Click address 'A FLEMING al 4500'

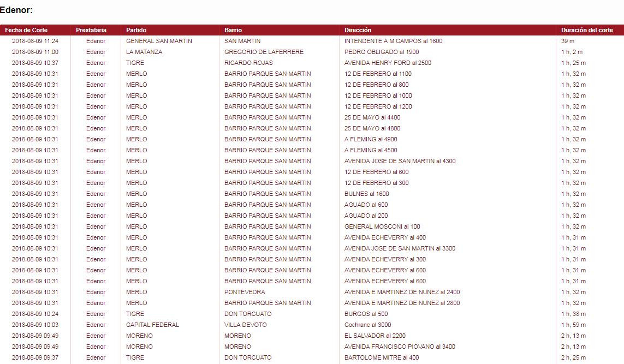click(x=371, y=151)
